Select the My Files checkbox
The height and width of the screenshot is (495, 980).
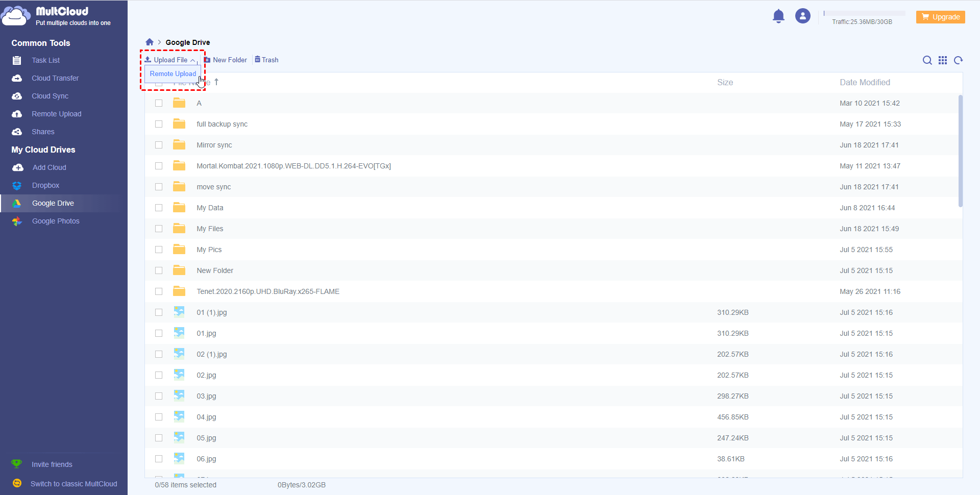159,229
